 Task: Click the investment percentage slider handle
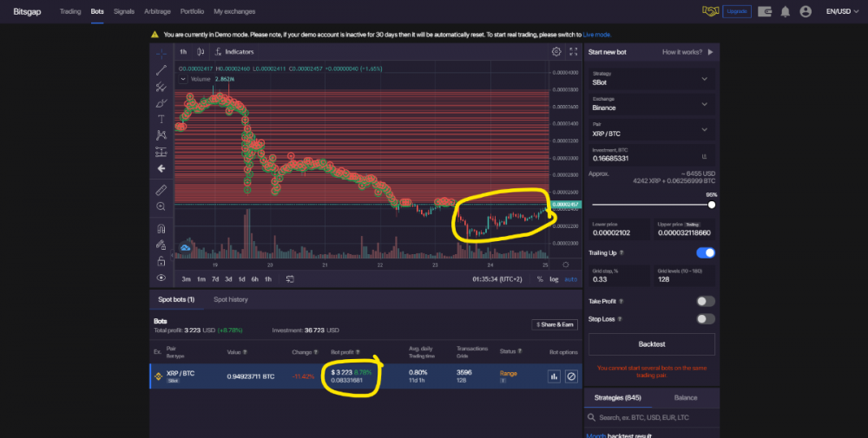tap(712, 205)
